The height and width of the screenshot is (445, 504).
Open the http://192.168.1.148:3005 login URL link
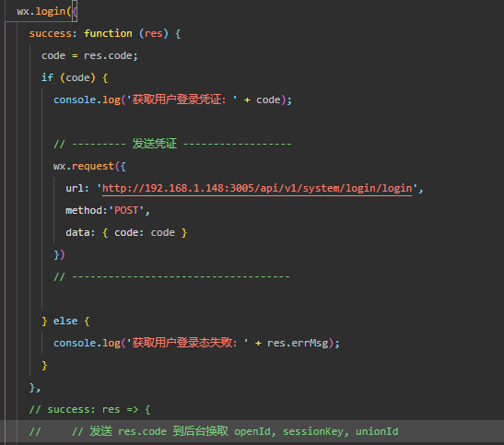(x=257, y=188)
